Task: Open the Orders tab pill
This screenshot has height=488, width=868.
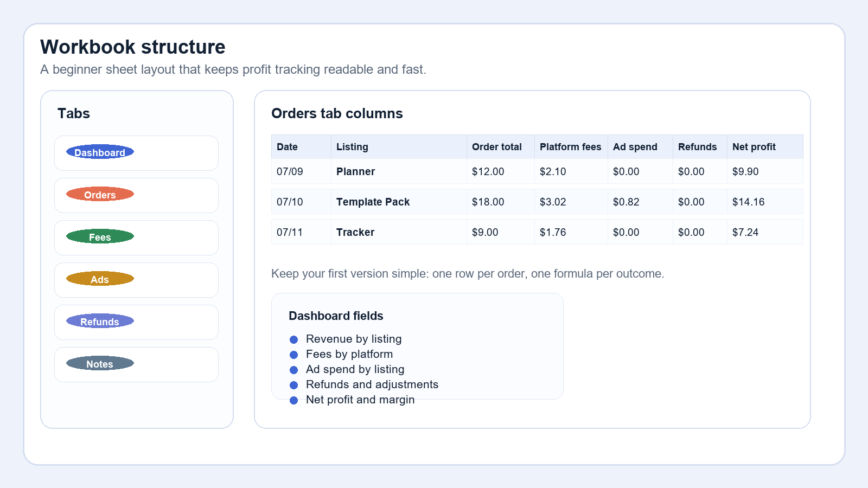Action: pyautogui.click(x=100, y=195)
